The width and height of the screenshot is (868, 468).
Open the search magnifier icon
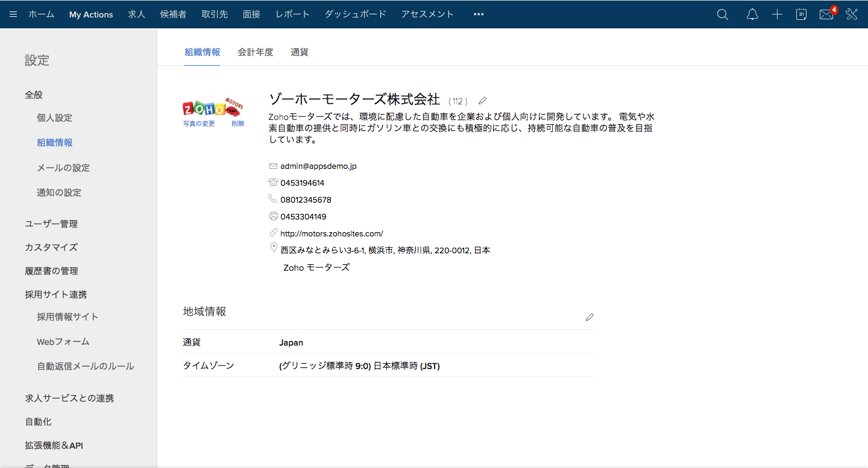[723, 14]
